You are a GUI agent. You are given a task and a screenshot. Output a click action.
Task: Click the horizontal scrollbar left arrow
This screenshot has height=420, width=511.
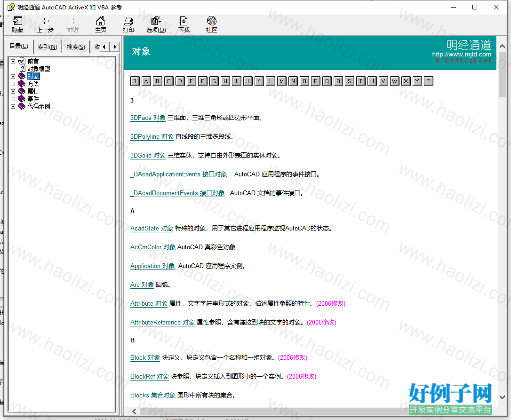[134, 411]
